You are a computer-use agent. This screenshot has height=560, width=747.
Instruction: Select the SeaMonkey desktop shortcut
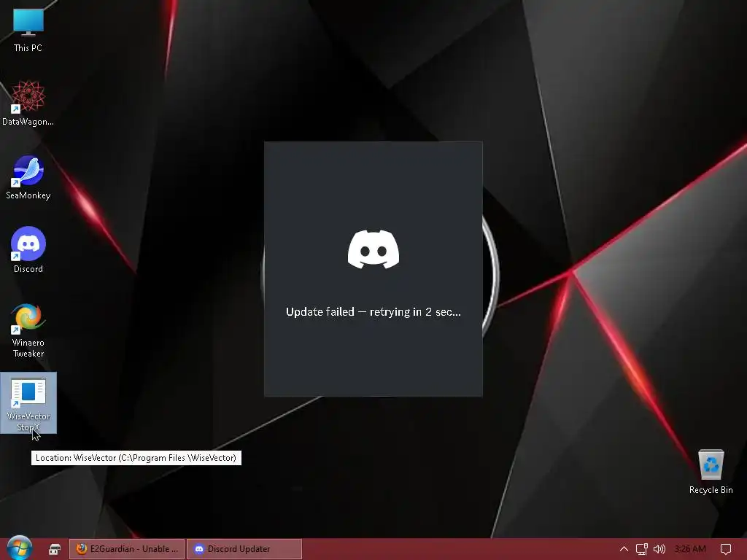(28, 177)
